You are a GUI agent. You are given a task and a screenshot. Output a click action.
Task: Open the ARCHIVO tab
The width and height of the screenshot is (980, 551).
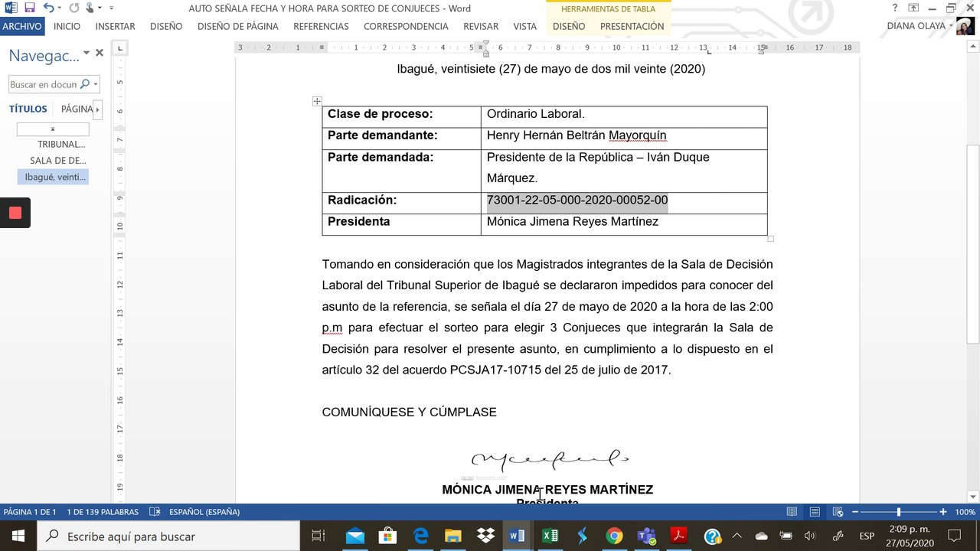[x=22, y=26]
